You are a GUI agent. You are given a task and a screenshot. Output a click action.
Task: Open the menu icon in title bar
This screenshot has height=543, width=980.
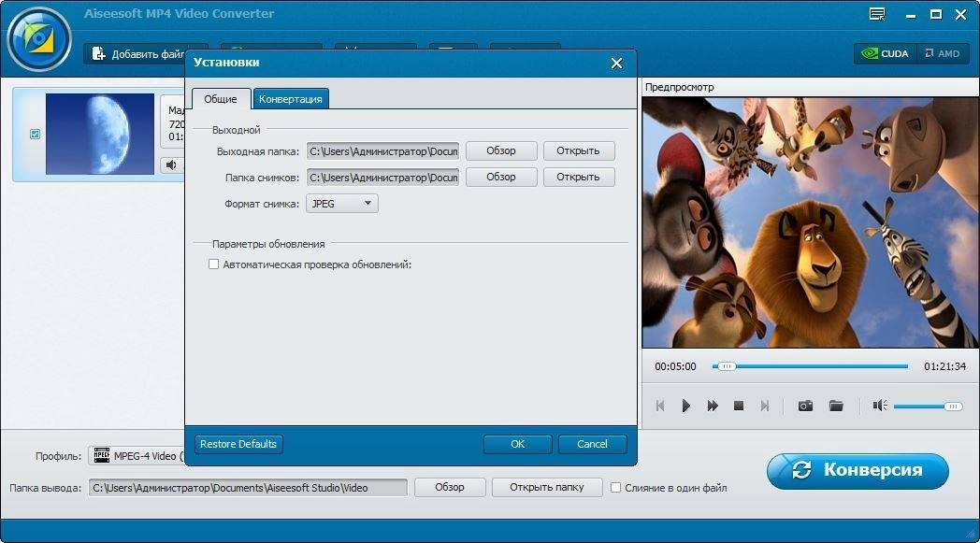tap(877, 14)
